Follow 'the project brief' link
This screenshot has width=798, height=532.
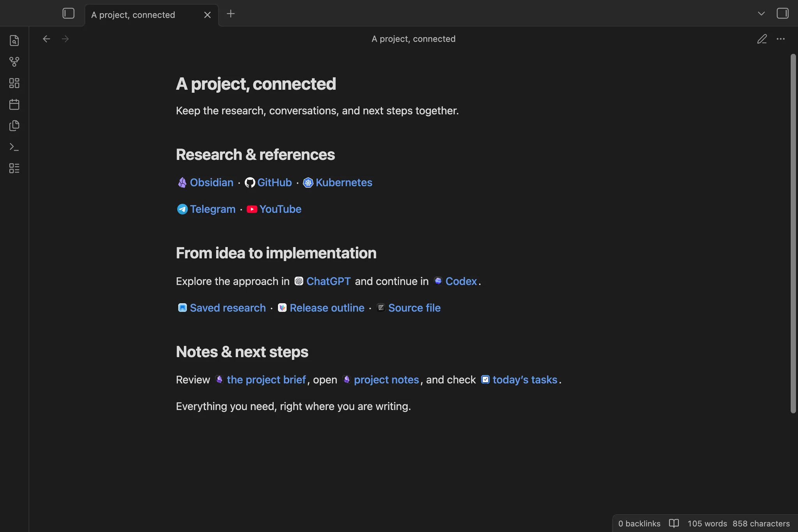pyautogui.click(x=266, y=380)
